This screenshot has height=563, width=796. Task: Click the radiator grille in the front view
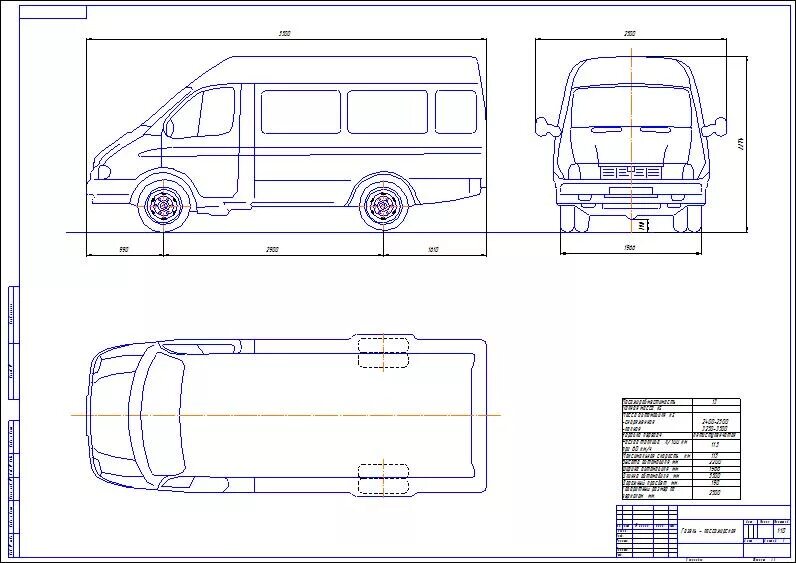(x=631, y=172)
